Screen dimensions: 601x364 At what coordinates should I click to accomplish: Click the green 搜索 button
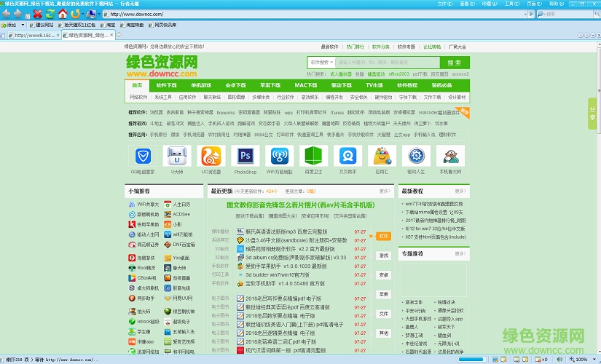(x=455, y=63)
